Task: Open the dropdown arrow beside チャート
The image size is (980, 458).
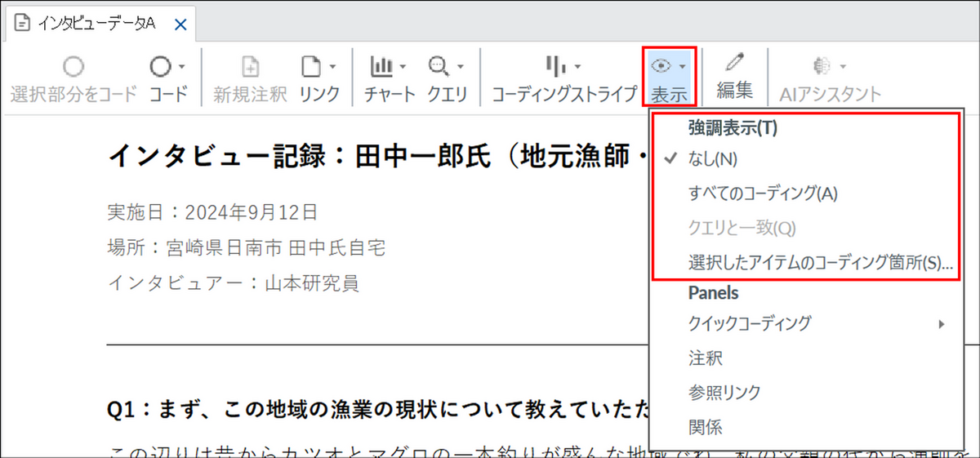Action: (404, 67)
